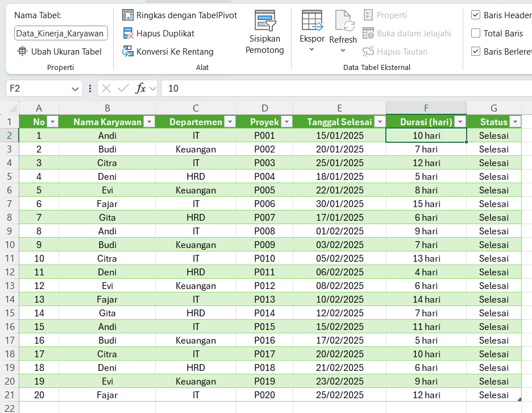Viewport: 532px width, 413px height.
Task: Select column E header
Action: [x=340, y=108]
